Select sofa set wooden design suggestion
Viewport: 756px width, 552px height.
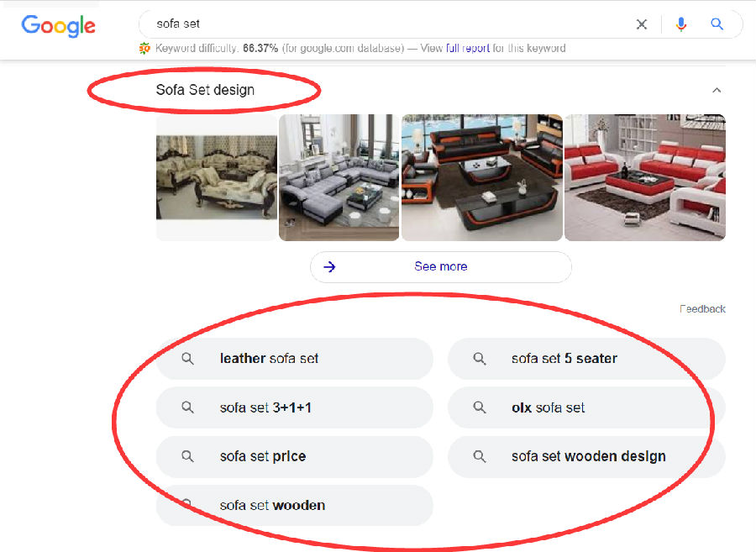tap(586, 456)
